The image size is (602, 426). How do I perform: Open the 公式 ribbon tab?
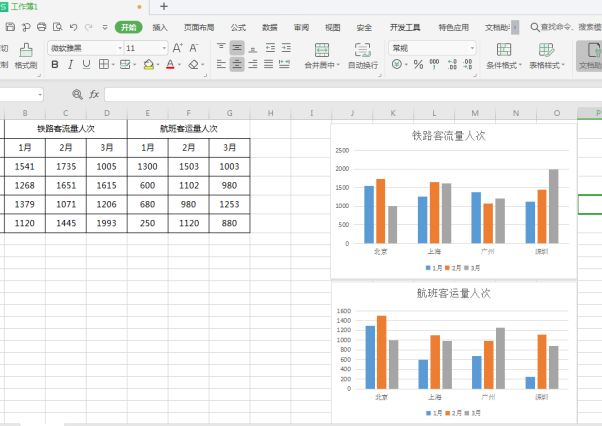[x=238, y=27]
